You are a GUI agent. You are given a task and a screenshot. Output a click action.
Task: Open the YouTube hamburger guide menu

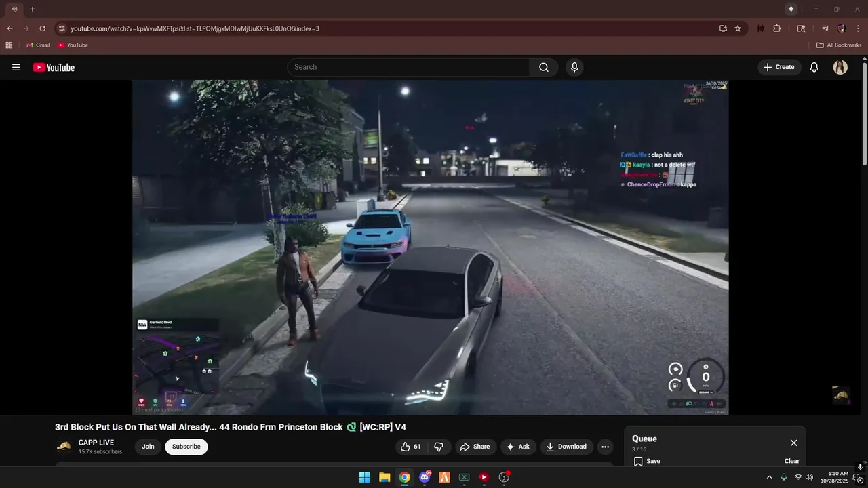16,67
